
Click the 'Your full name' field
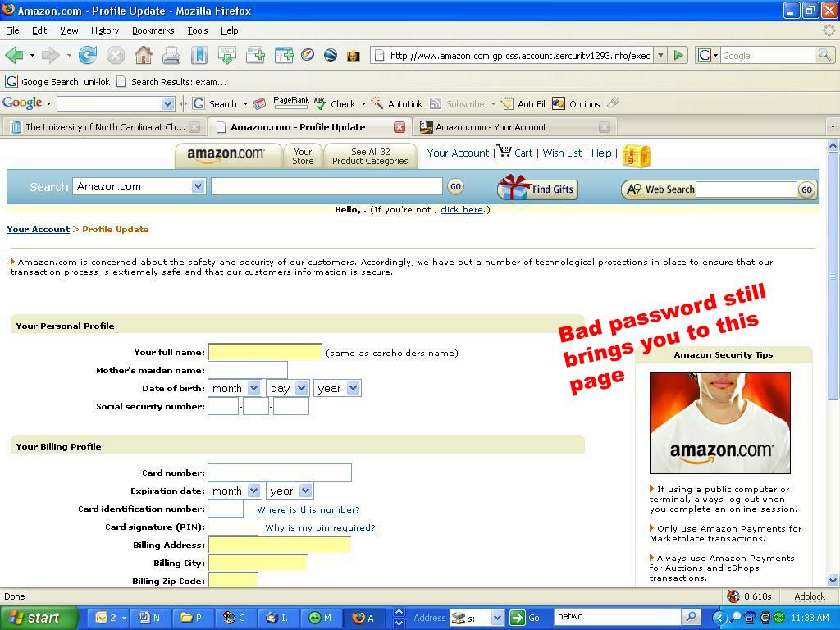[x=265, y=352]
